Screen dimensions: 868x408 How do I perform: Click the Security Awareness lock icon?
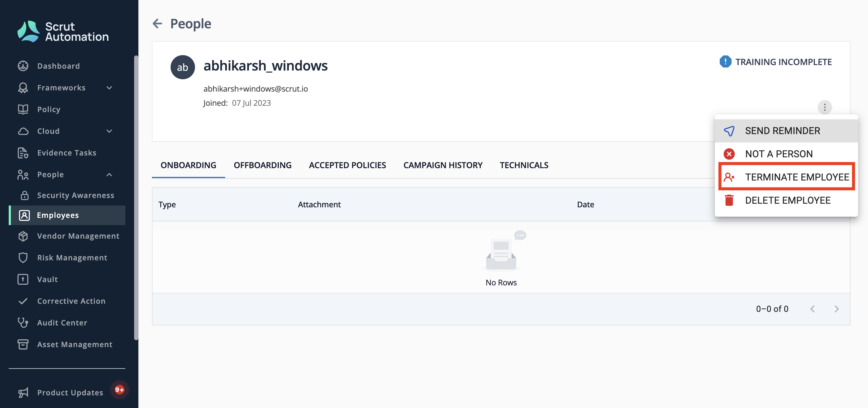click(x=25, y=195)
